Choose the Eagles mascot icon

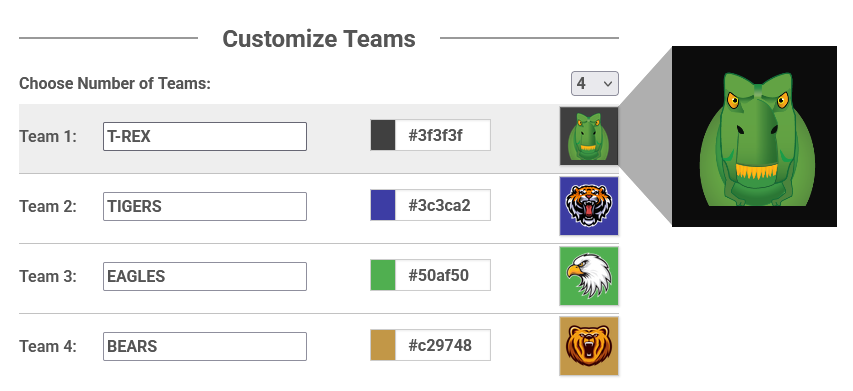tap(589, 276)
